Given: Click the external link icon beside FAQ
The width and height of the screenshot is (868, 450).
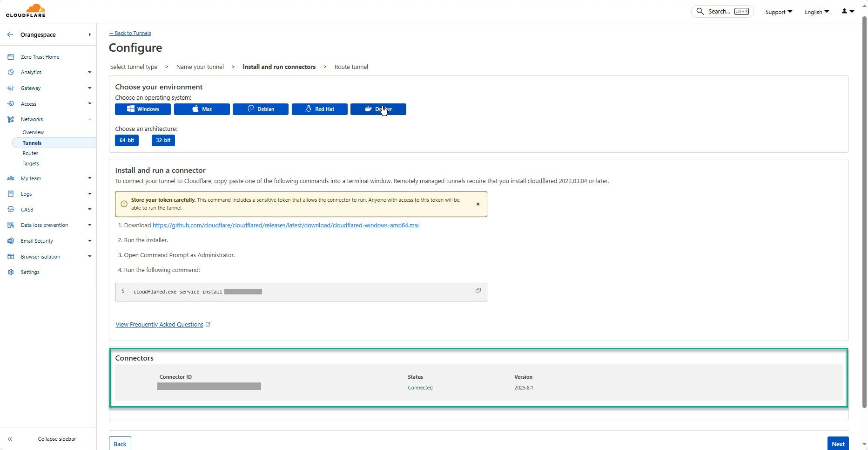Looking at the screenshot, I should click(208, 324).
